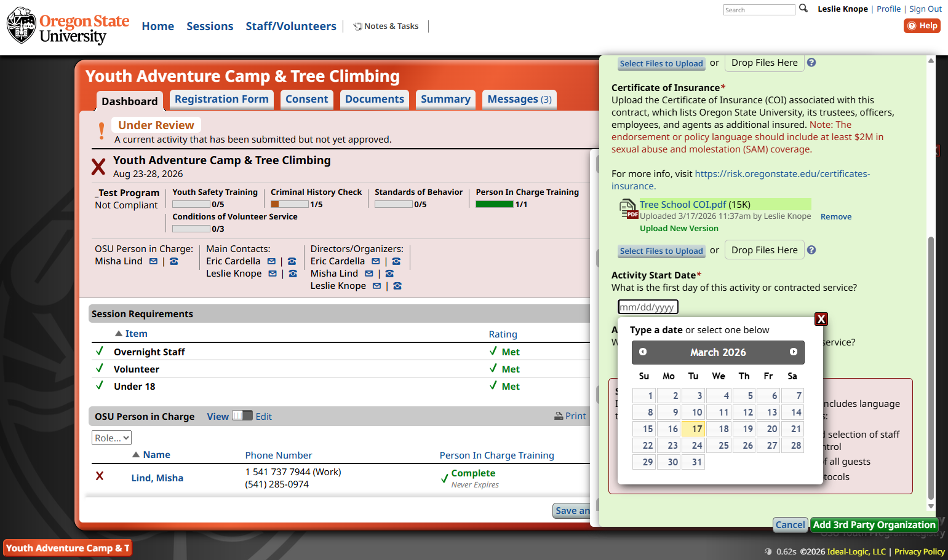This screenshot has height=560, width=948.
Task: Click the help icon beside top Drop Files Here
Action: click(811, 63)
